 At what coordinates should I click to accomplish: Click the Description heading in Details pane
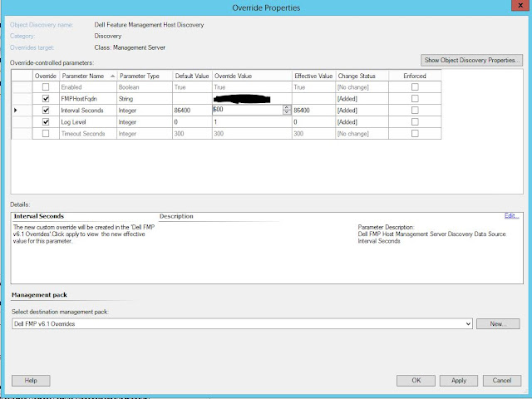point(176,216)
